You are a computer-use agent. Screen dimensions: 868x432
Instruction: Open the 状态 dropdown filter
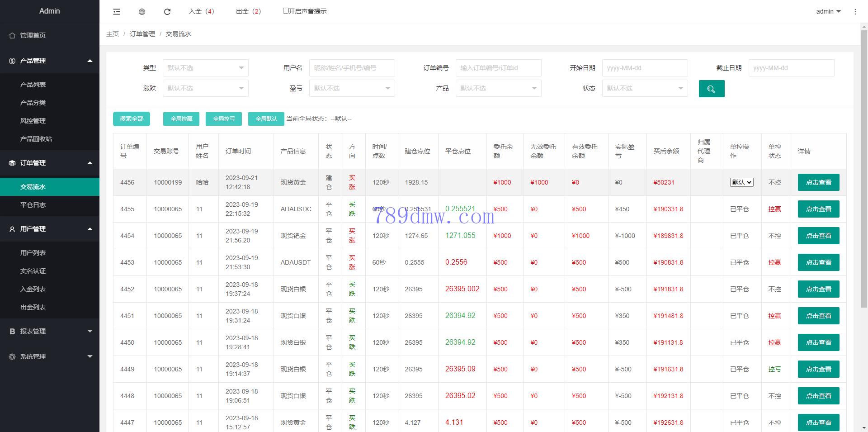click(644, 88)
